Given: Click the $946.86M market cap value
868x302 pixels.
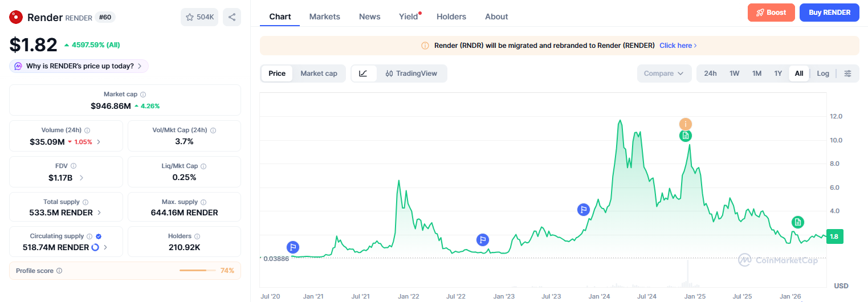Looking at the screenshot, I should 111,106.
